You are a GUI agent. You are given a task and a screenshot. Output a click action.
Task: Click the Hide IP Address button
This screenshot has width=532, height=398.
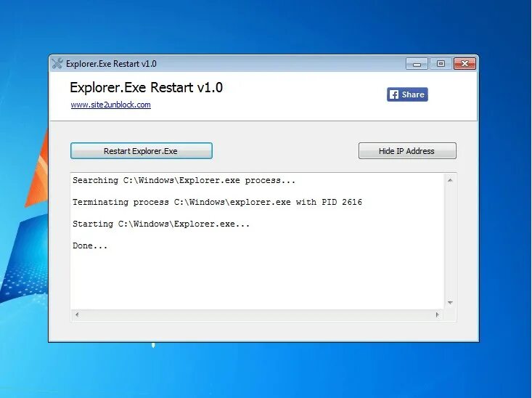(x=407, y=151)
